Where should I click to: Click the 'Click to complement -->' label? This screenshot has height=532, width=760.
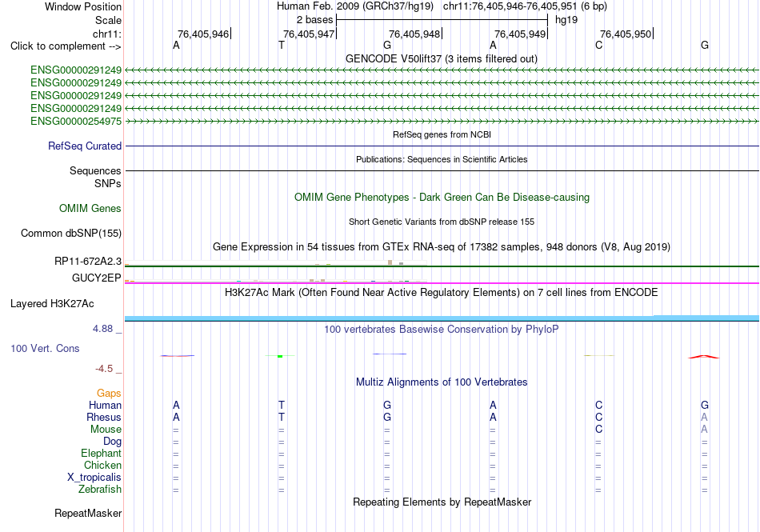(x=66, y=46)
